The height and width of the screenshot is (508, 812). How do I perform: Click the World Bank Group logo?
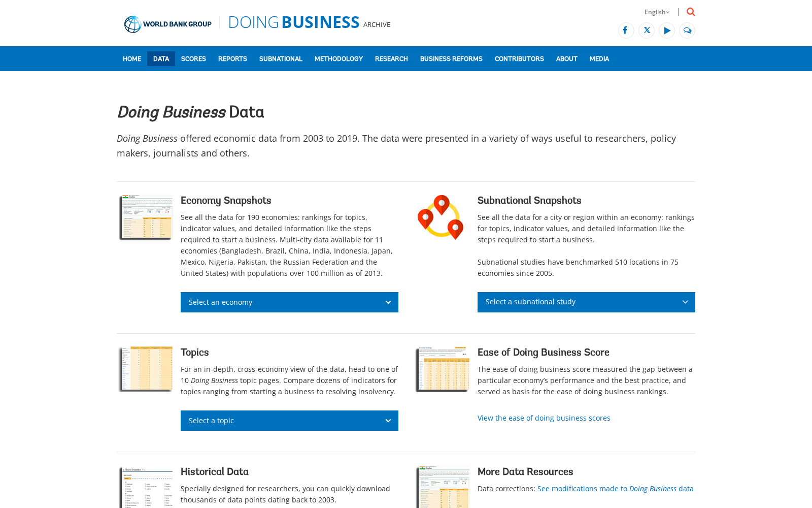pyautogui.click(x=168, y=24)
